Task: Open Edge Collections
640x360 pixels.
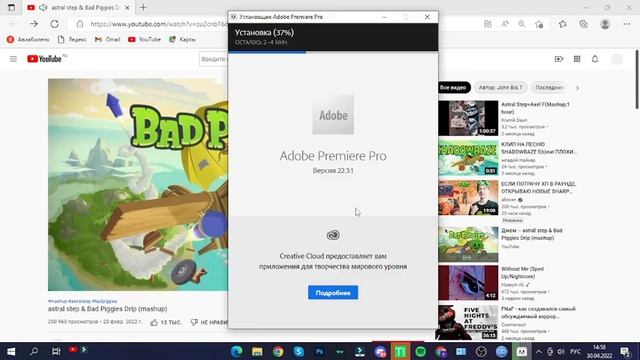Action: point(584,24)
